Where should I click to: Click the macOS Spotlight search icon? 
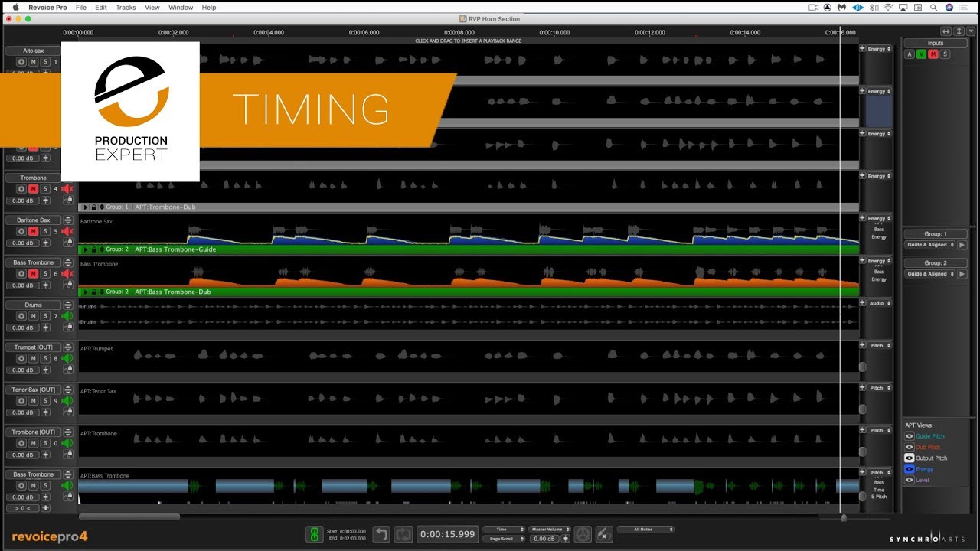(933, 7)
